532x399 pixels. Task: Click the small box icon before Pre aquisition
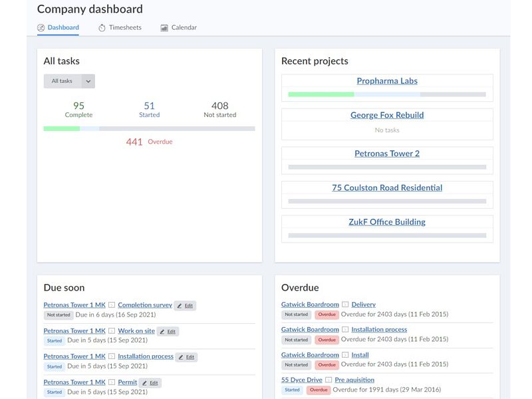click(x=329, y=380)
